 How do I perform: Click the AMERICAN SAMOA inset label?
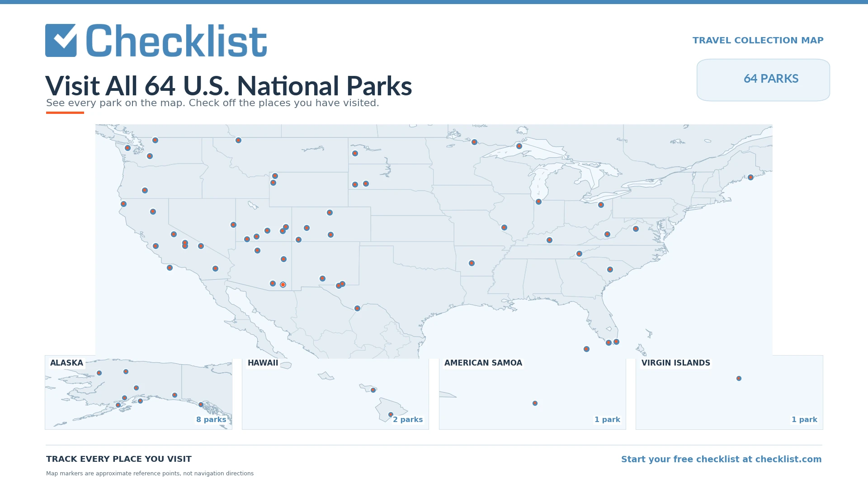(x=483, y=363)
